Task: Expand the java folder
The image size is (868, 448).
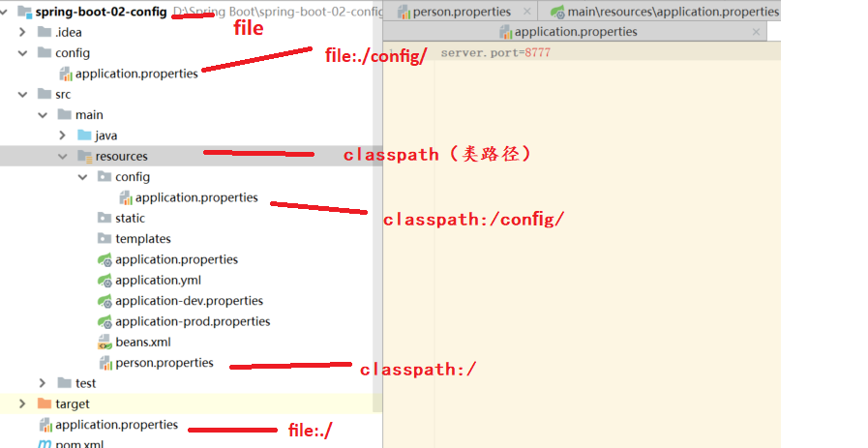Action: 63,135
